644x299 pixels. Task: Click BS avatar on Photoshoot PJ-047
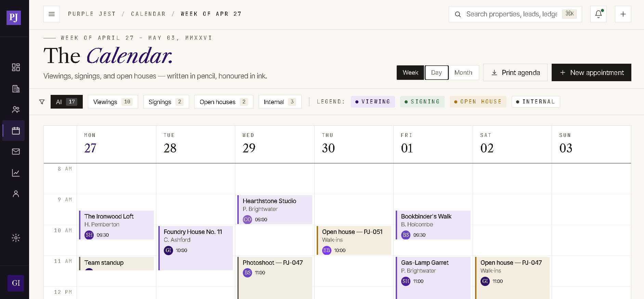click(x=248, y=273)
